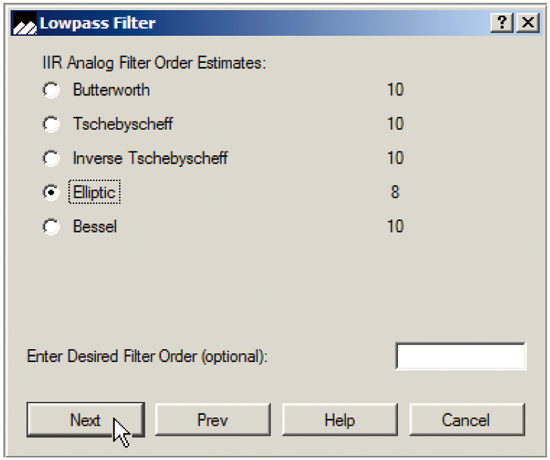Click the Lowpass Filter title bar text

pyautogui.click(x=98, y=23)
